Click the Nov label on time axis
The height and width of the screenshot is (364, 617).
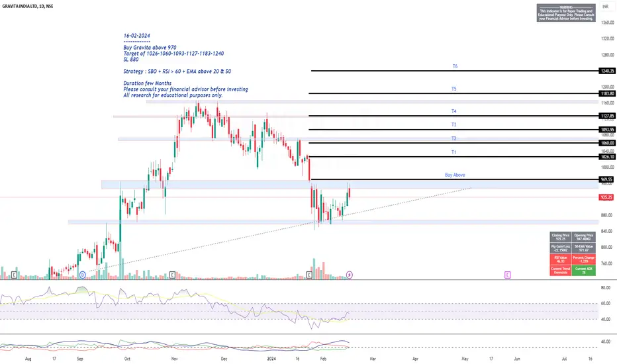(175, 359)
